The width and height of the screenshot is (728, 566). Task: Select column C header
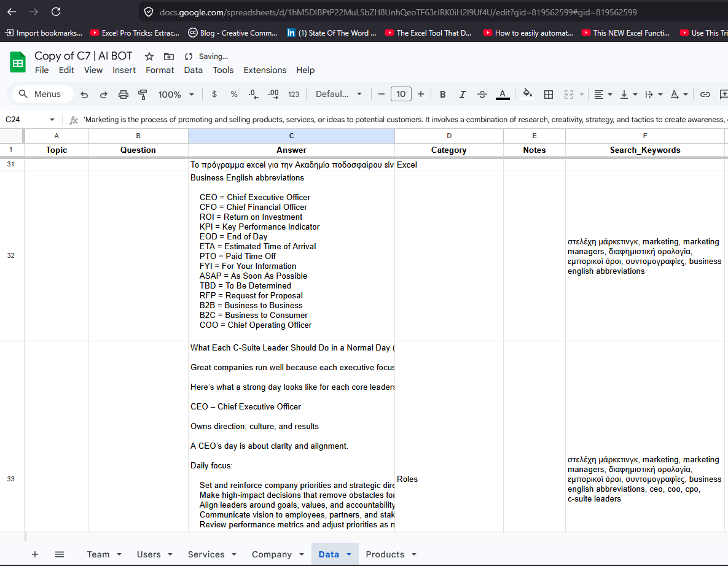tap(292, 136)
